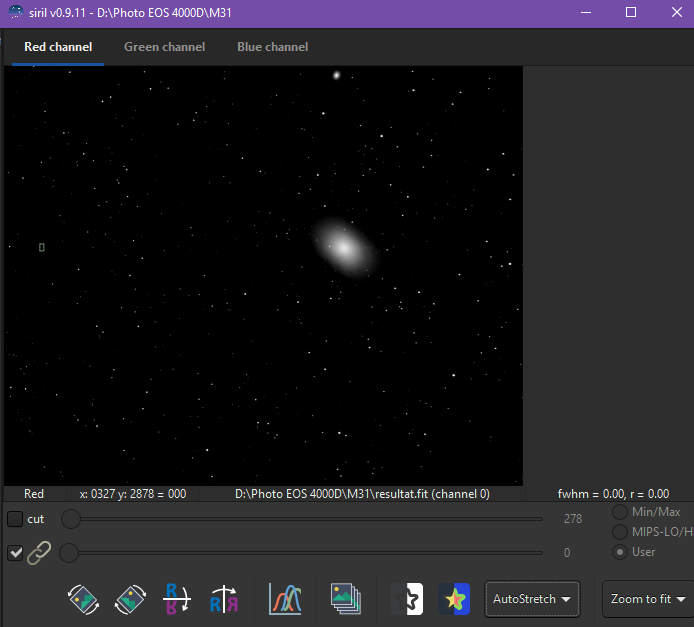Viewport: 694px width, 627px height.
Task: Mirror image vertically (R flip) icon
Action: tap(177, 599)
